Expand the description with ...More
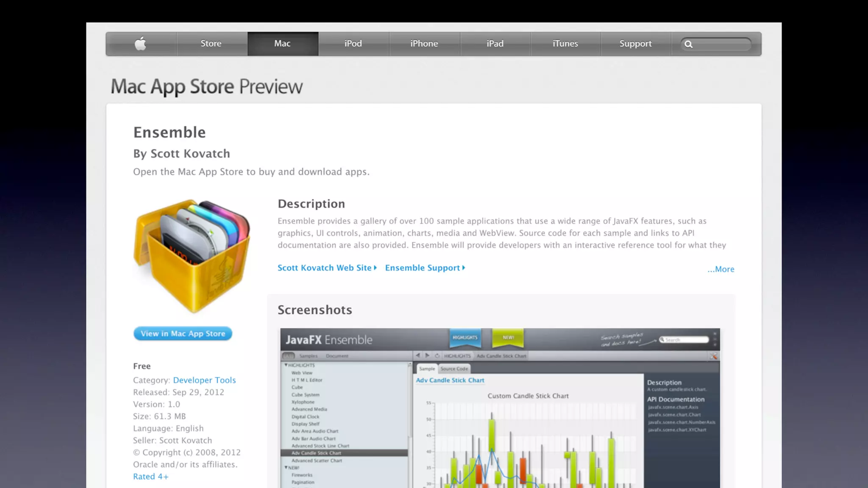Image resolution: width=868 pixels, height=488 pixels. click(x=721, y=269)
